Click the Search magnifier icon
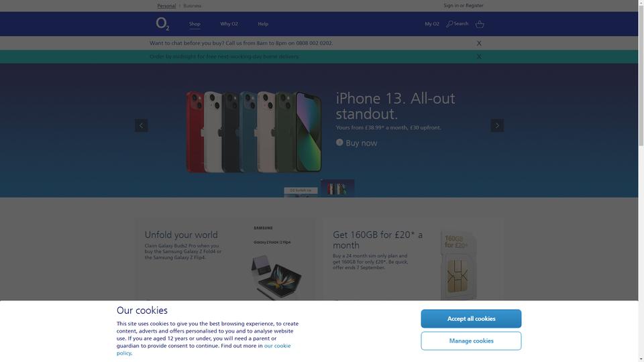This screenshot has height=362, width=644. 449,24
